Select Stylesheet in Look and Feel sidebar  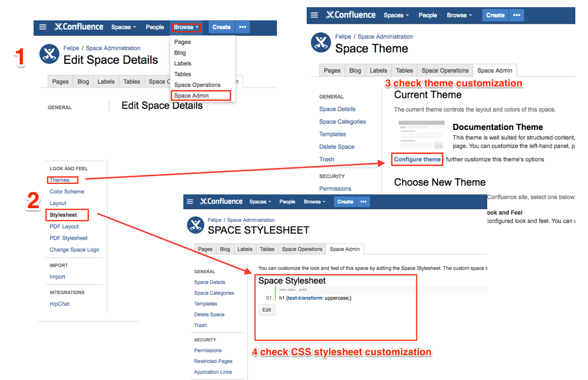click(x=63, y=215)
